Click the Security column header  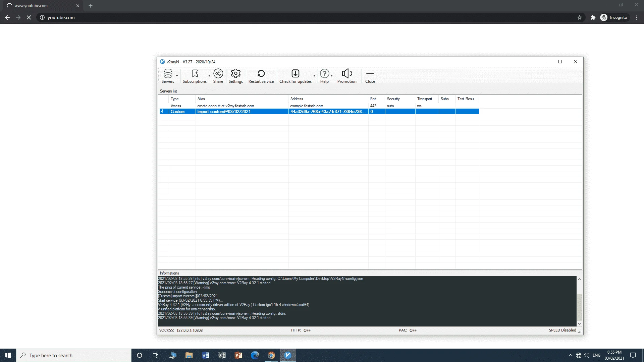tap(400, 99)
